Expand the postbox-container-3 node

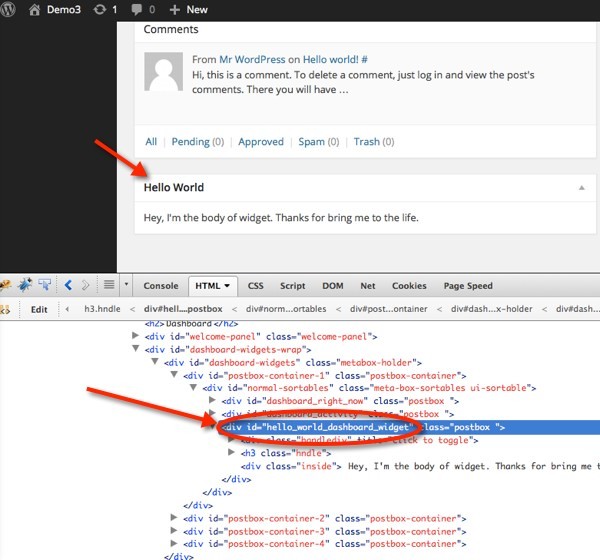pyautogui.click(x=174, y=531)
